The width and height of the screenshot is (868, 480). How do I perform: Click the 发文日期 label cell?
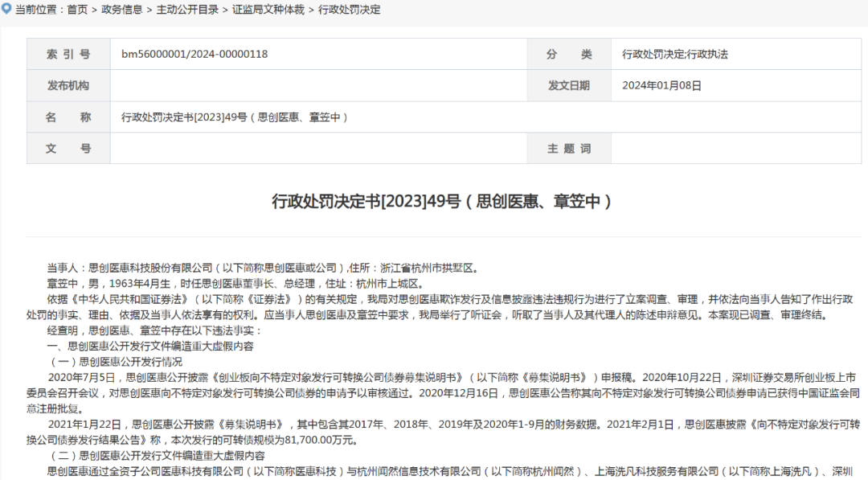click(x=569, y=86)
